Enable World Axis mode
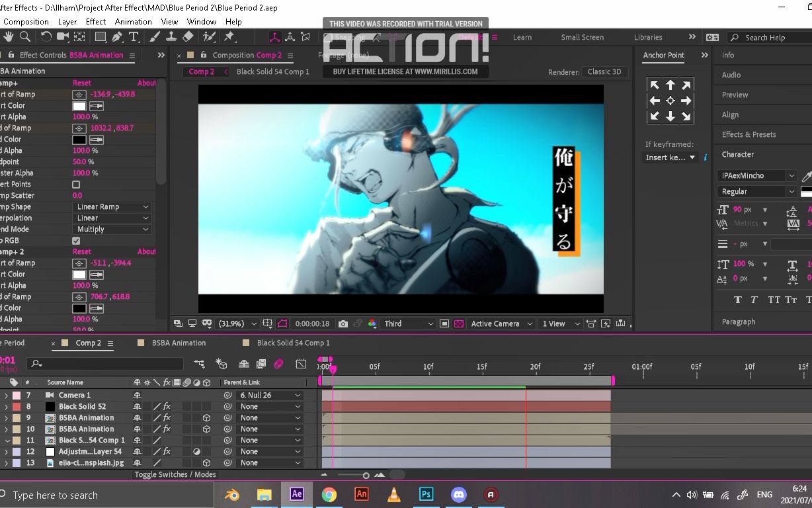The image size is (812, 508). 290,37
